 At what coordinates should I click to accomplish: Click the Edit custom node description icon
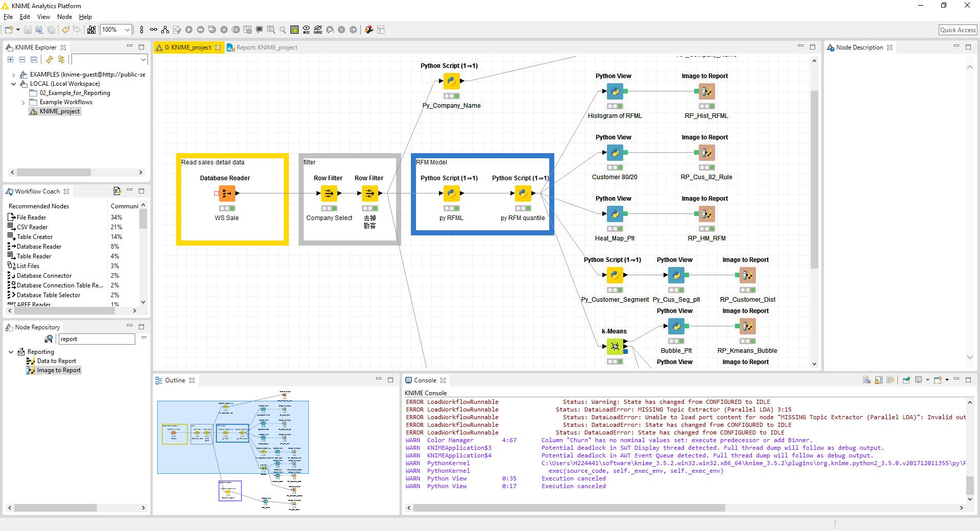click(x=259, y=30)
